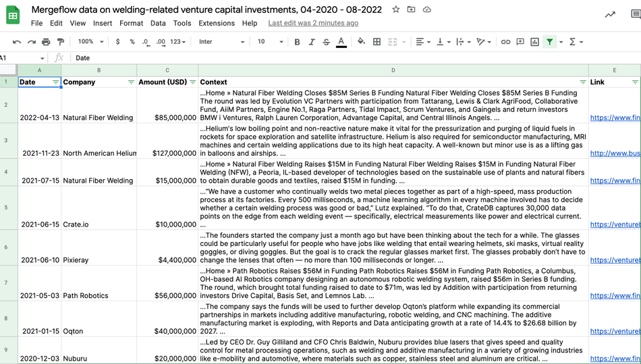Open the Tools menu
Viewport: 641px width, 364px height.
[182, 24]
